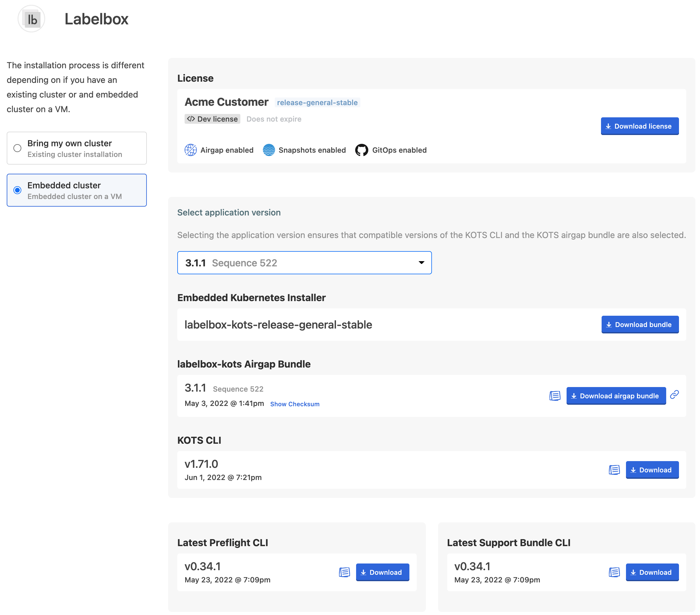
Task: Expand the application version dropdown arrow
Action: 421,262
